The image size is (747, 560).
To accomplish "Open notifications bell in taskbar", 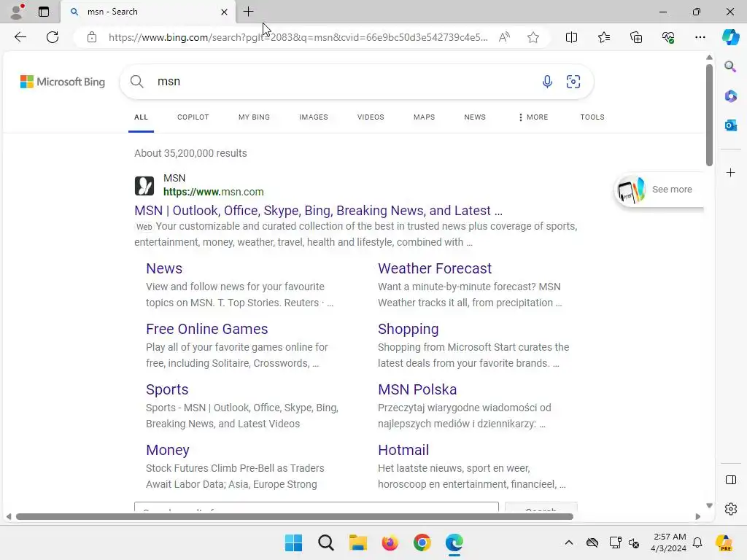I will click(x=697, y=542).
